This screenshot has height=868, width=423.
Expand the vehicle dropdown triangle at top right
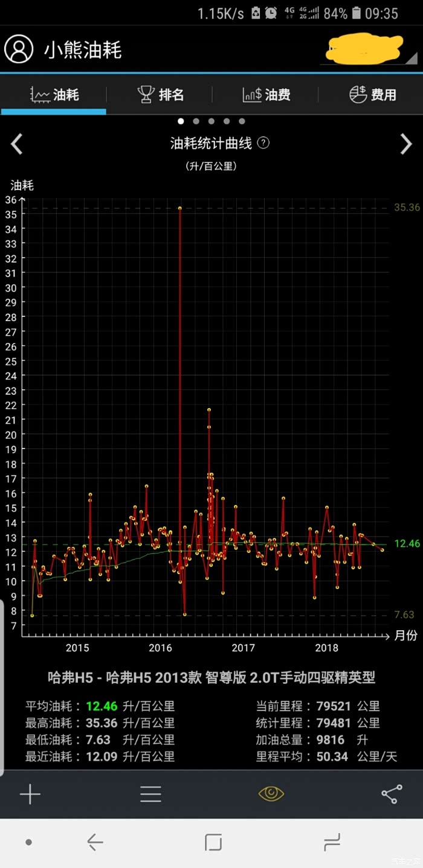click(x=411, y=59)
